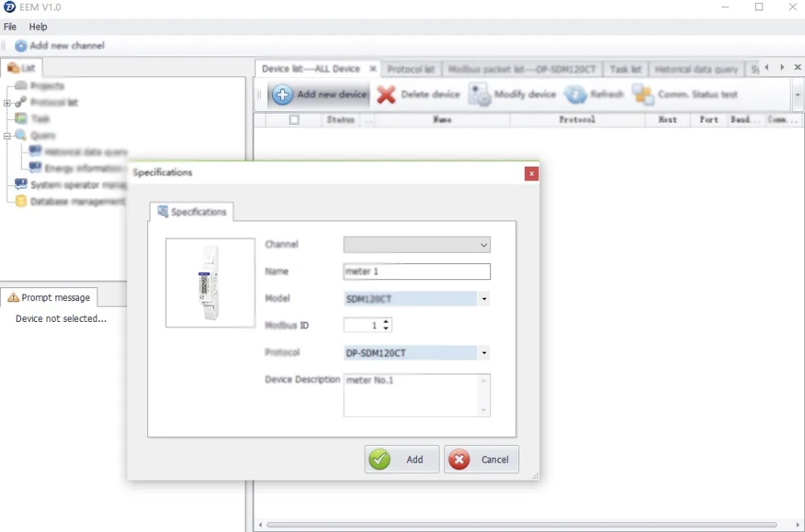Sort by the Name column header

(442, 120)
